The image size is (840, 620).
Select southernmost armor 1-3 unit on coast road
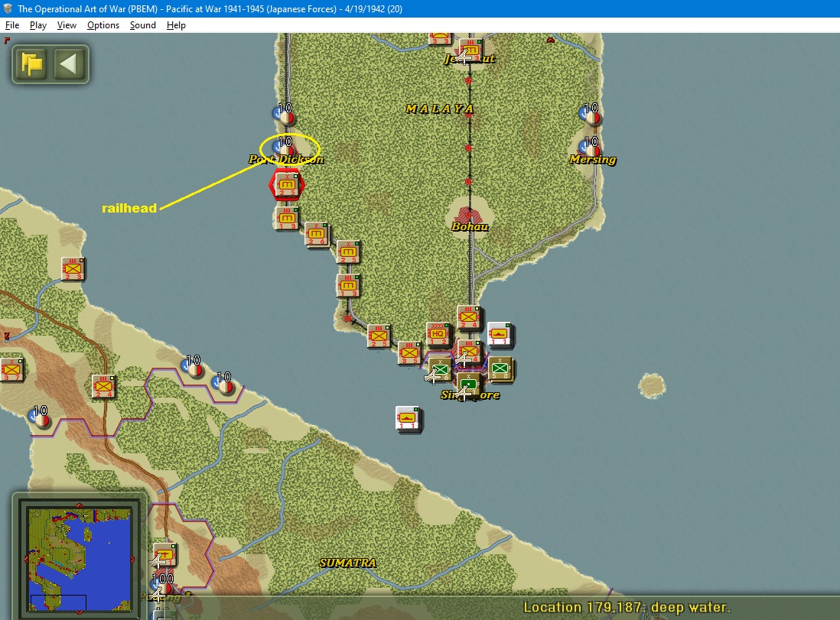tap(348, 285)
